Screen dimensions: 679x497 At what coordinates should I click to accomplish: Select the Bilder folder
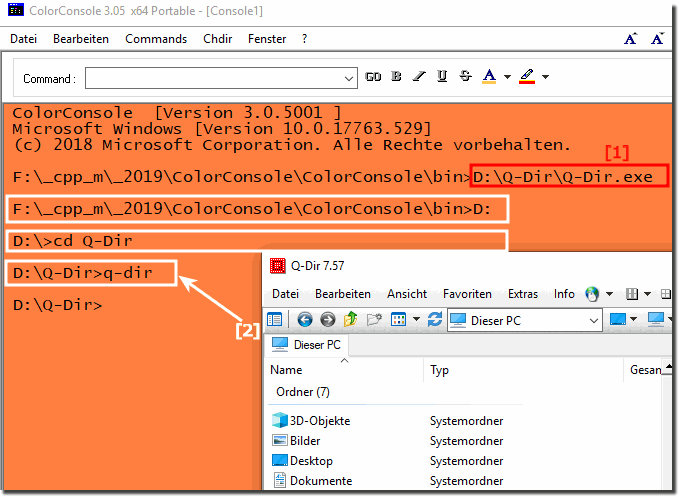305,441
